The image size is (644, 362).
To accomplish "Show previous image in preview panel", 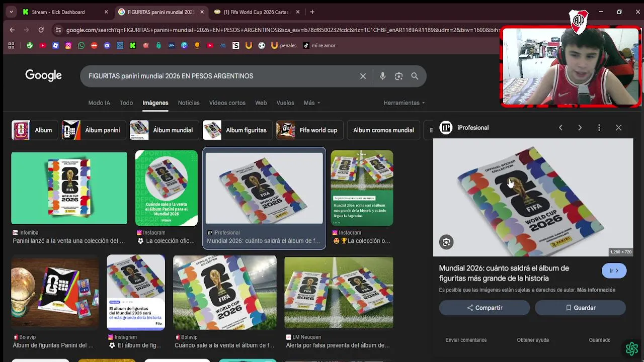I will click(560, 128).
